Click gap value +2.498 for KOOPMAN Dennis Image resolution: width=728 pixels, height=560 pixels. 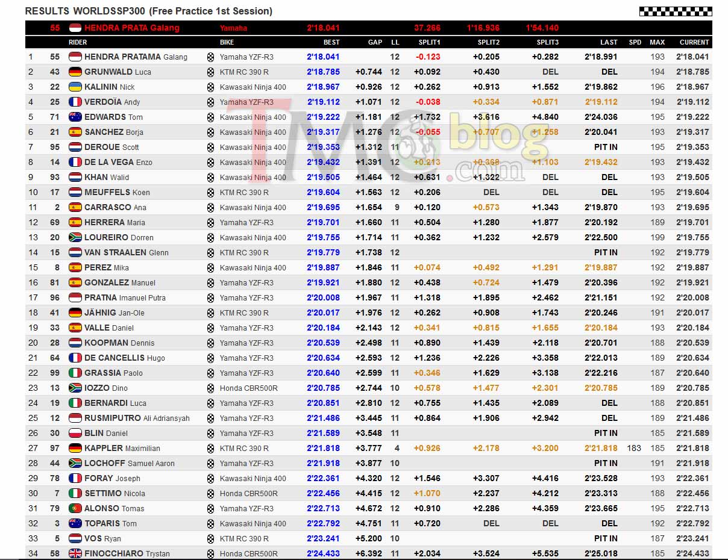click(369, 343)
